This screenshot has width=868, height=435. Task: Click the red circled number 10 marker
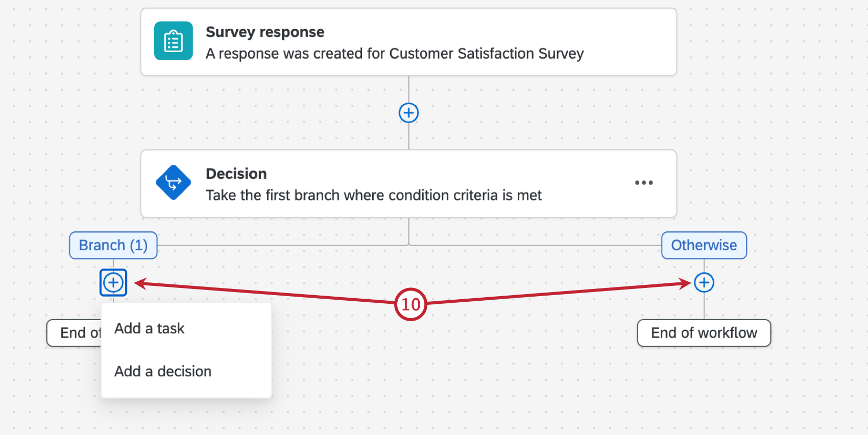coord(411,304)
